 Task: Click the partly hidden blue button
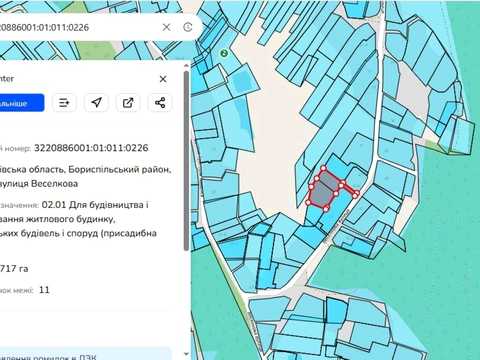pos(22,103)
